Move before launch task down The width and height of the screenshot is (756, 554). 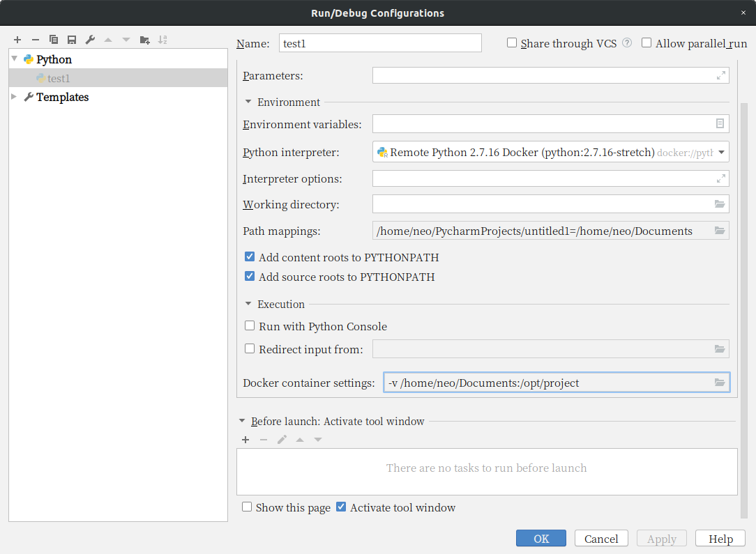pyautogui.click(x=318, y=440)
